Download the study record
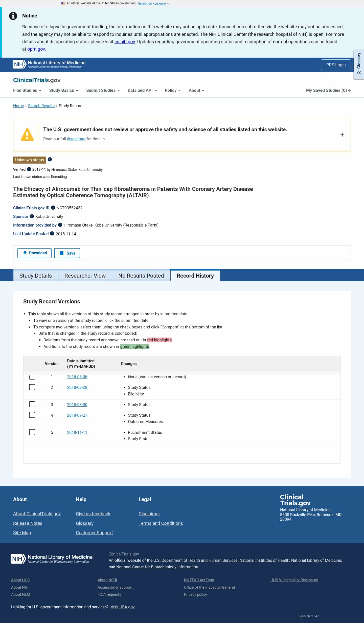 coord(34,253)
